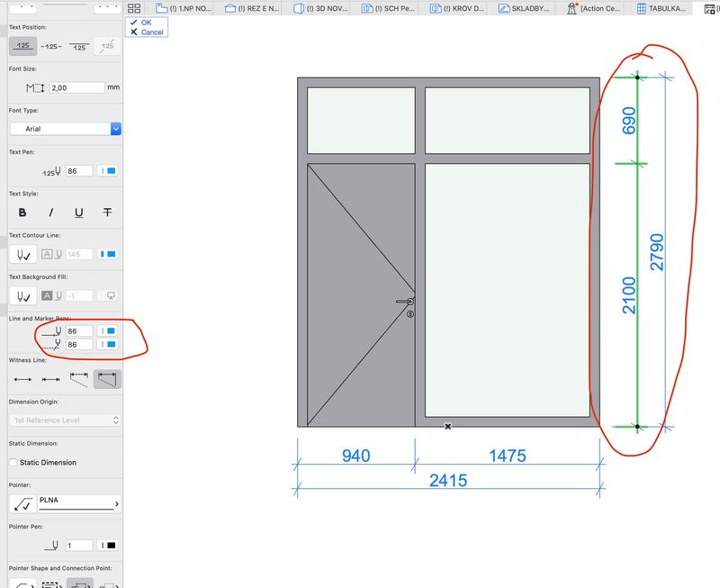This screenshot has width=720, height=588.
Task: Toggle underline text style
Action: [x=79, y=213]
